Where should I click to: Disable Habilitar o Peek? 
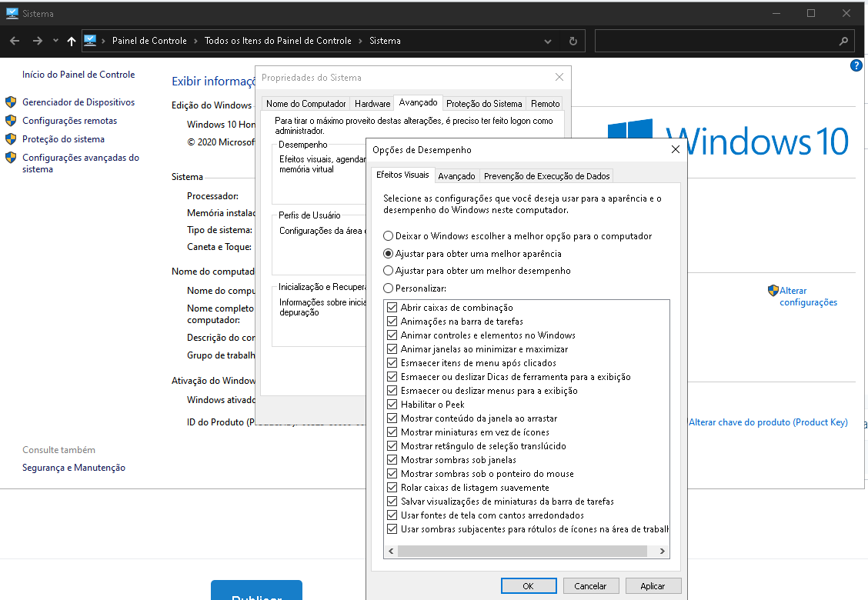click(392, 404)
